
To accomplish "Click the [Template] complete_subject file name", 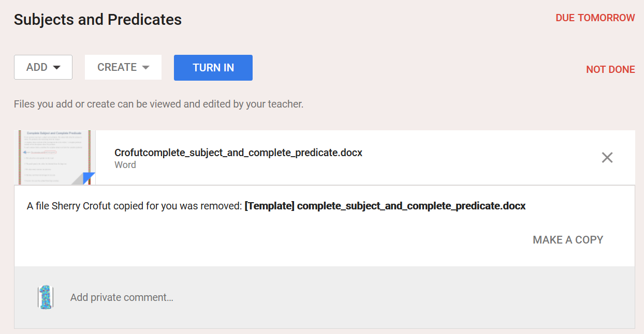I will [x=385, y=206].
